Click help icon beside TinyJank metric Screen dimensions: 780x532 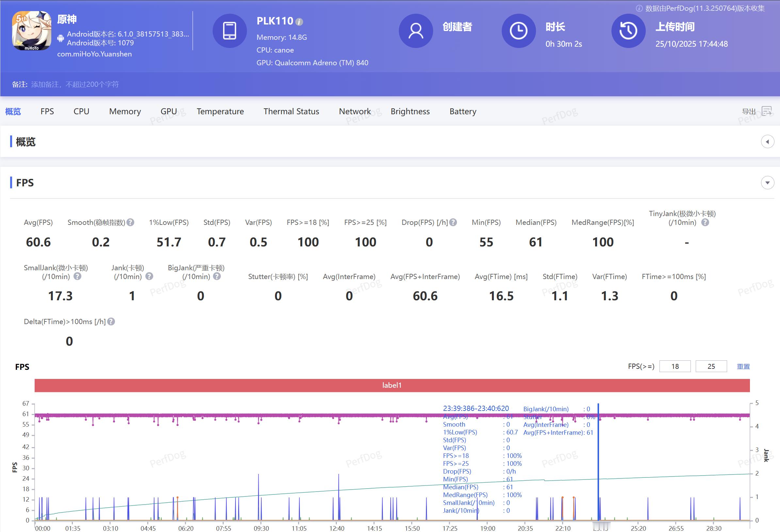pyautogui.click(x=705, y=222)
